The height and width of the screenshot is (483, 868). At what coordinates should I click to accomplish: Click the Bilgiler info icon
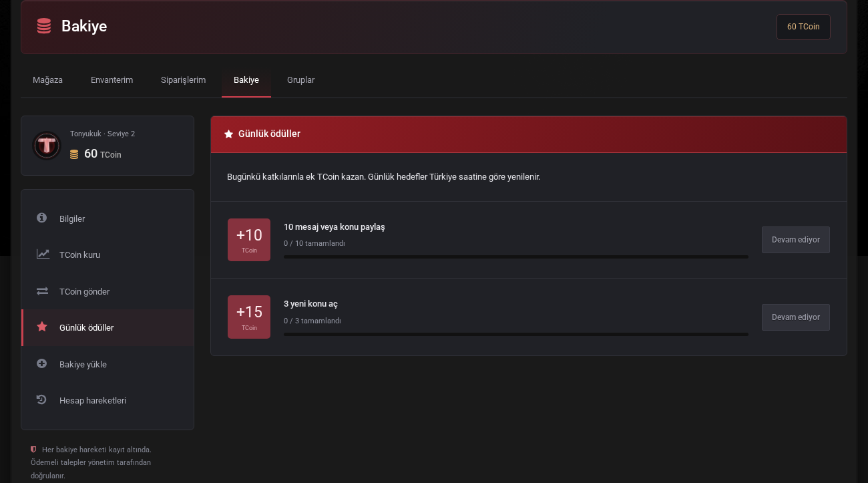tap(41, 218)
